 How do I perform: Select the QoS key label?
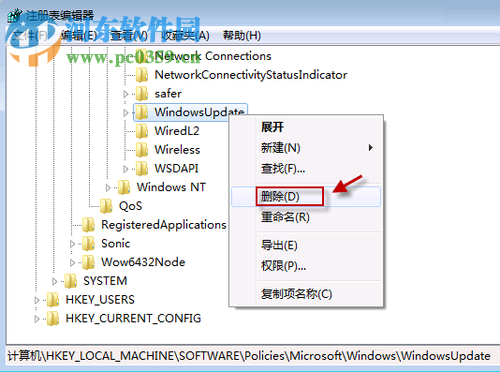pos(130,206)
